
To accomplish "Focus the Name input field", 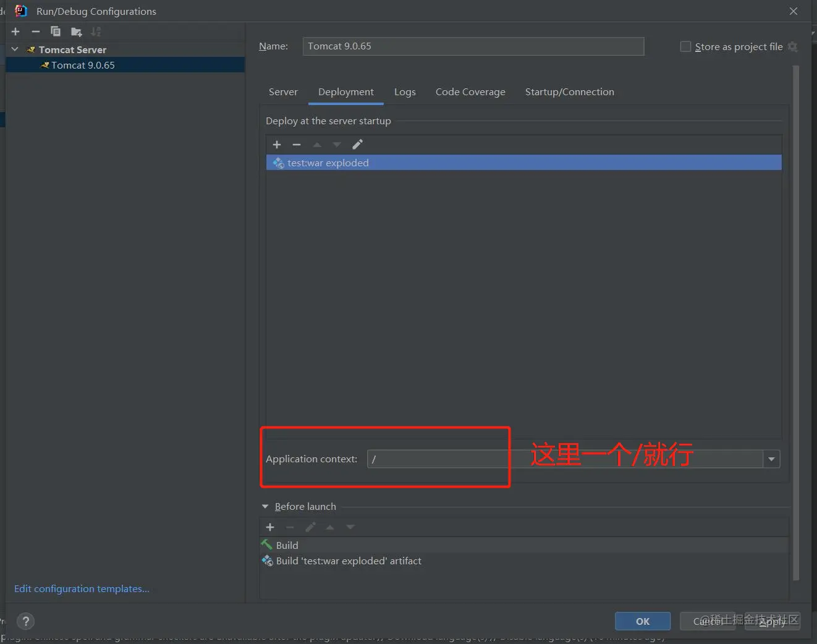I will coord(473,46).
